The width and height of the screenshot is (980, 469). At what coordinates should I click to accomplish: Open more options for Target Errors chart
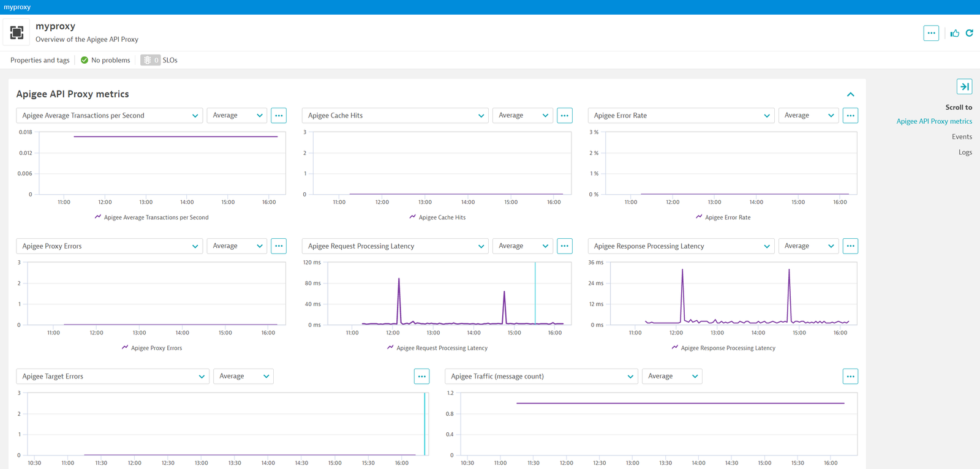(421, 377)
